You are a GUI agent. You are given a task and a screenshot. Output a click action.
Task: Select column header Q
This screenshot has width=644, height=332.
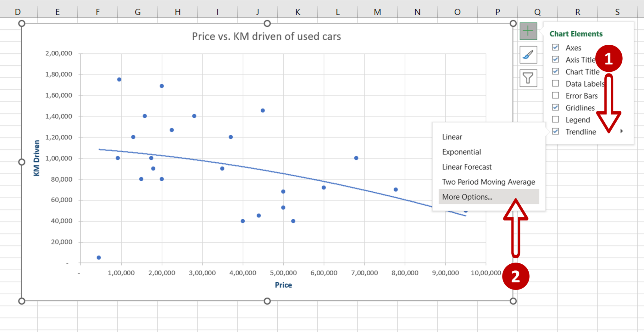click(x=537, y=12)
